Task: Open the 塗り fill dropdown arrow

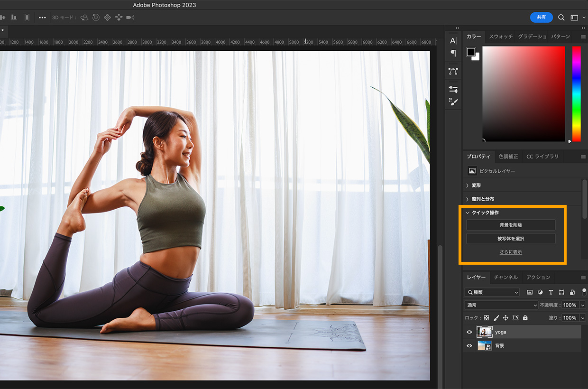Action: [583, 318]
